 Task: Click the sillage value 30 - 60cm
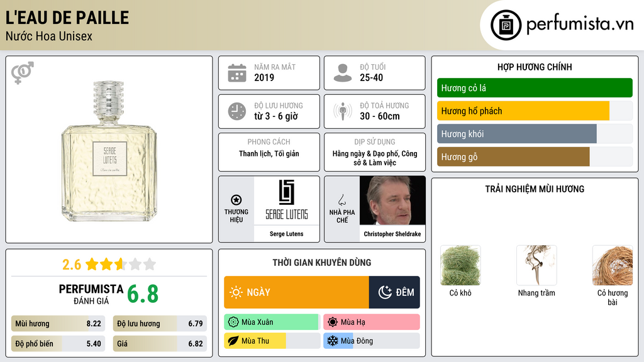pyautogui.click(x=379, y=116)
